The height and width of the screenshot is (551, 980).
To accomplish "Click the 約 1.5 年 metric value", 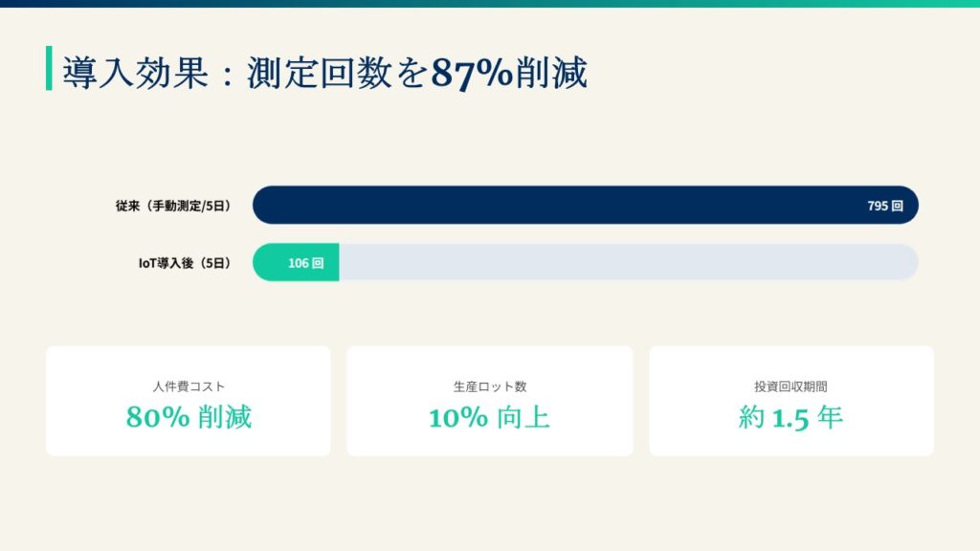I will (x=791, y=417).
